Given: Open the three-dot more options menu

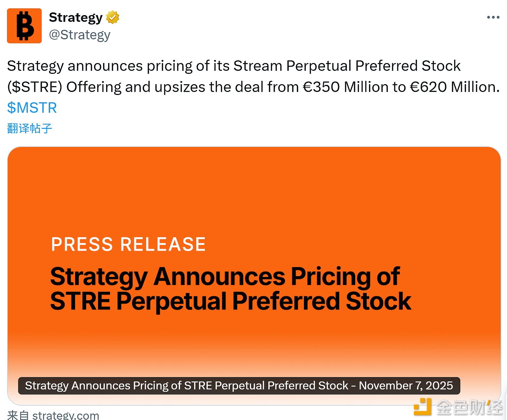Looking at the screenshot, I should click(x=493, y=17).
